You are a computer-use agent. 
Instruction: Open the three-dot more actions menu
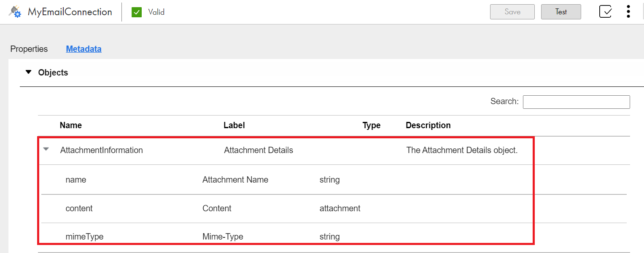(x=628, y=11)
